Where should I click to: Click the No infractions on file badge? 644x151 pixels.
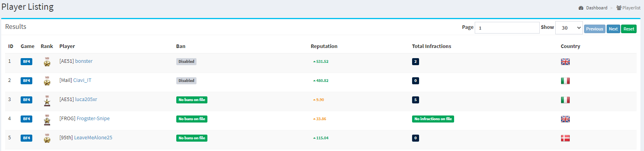(x=433, y=119)
